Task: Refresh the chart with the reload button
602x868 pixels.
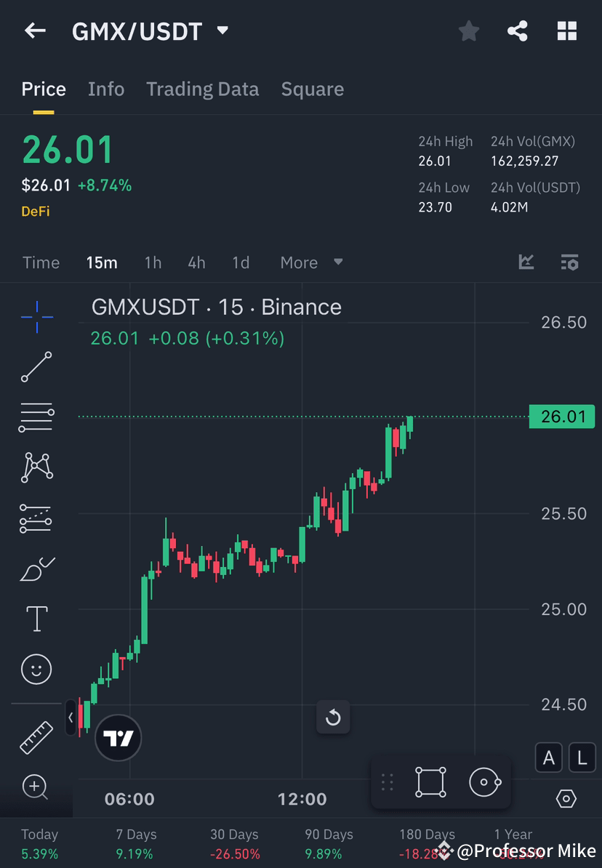Action: [x=333, y=718]
